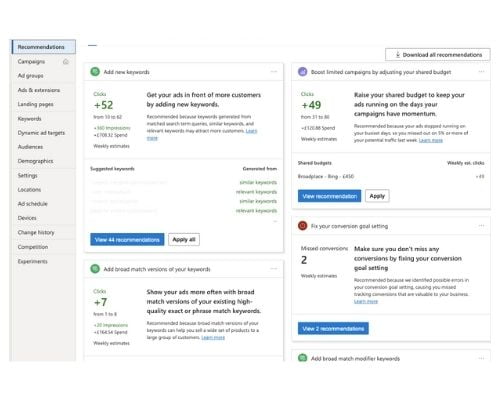The width and height of the screenshot is (500, 400).
Task: Navigate to Keywords
Action: click(x=29, y=119)
